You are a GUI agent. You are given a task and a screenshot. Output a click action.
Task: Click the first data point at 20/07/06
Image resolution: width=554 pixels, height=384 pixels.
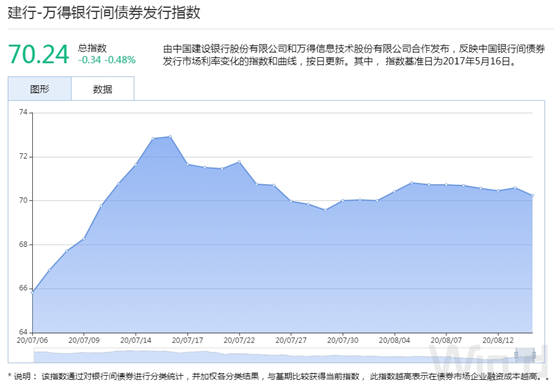coord(33,293)
